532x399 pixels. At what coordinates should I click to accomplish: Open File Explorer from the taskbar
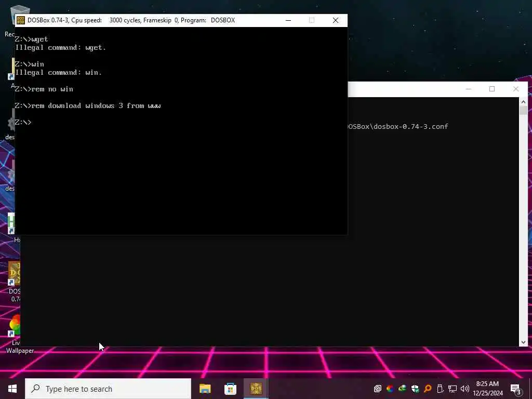click(205, 389)
